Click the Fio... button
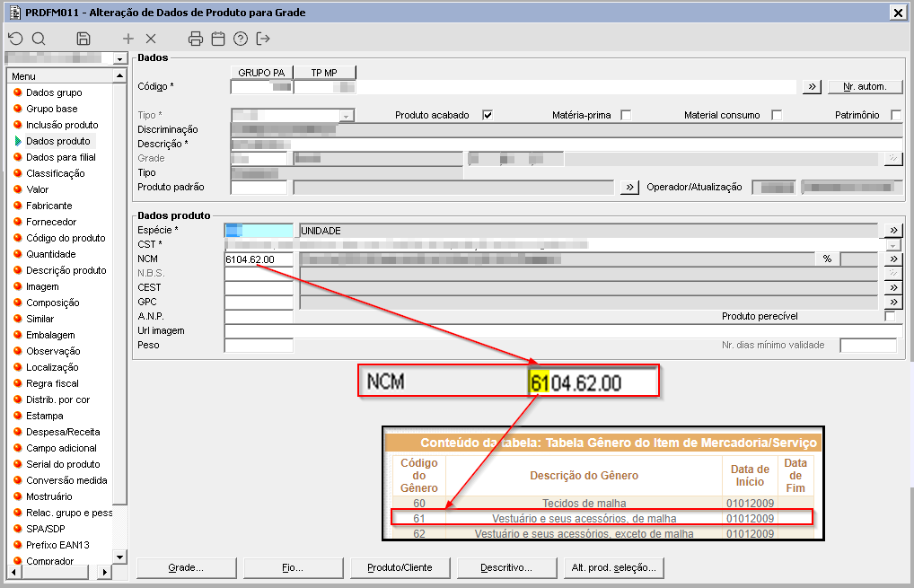The width and height of the screenshot is (914, 588). pyautogui.click(x=293, y=567)
